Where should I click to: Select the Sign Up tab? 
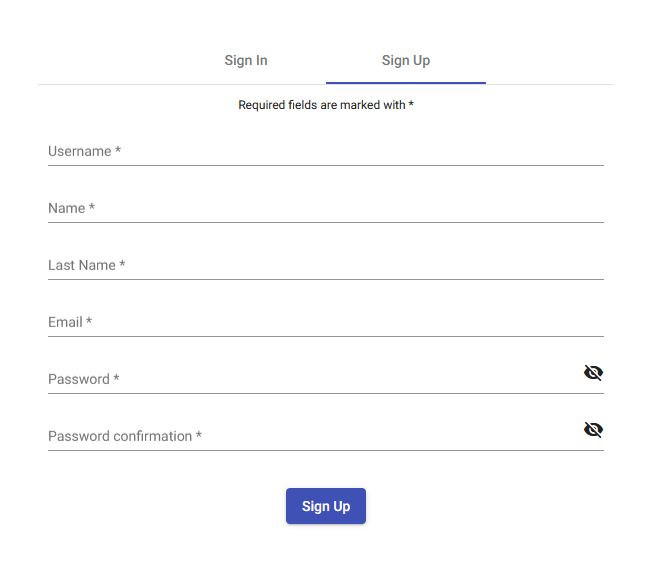pyautogui.click(x=406, y=60)
